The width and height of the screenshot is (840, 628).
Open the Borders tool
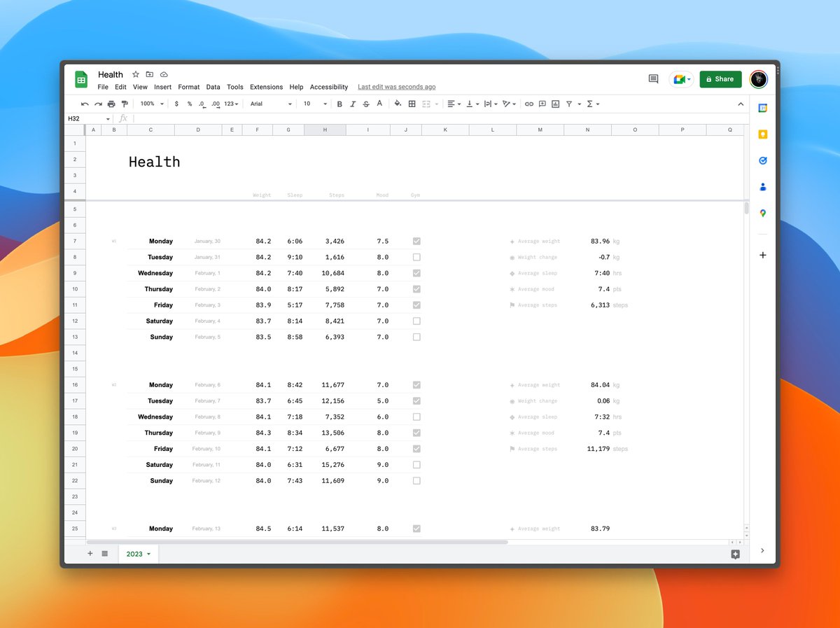coord(412,104)
